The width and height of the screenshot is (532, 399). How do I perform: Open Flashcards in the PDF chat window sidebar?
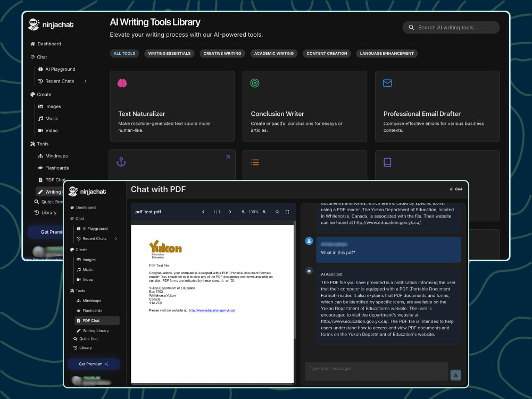point(89,311)
